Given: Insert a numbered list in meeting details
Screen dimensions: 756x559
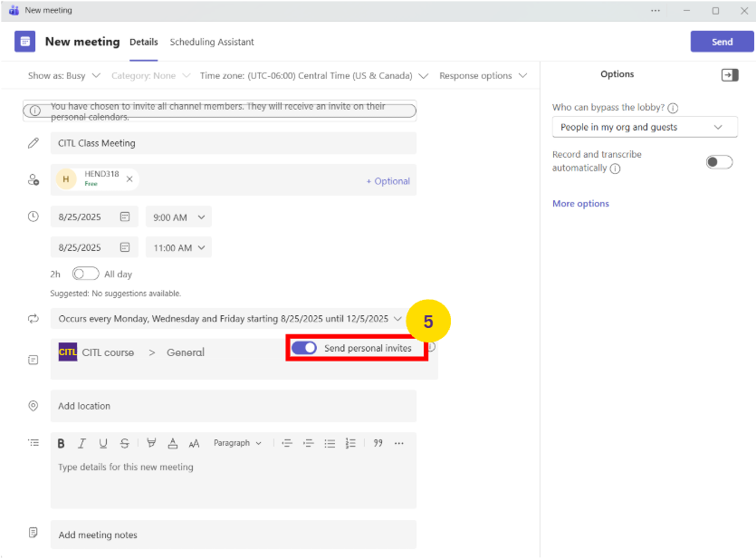Looking at the screenshot, I should point(352,443).
